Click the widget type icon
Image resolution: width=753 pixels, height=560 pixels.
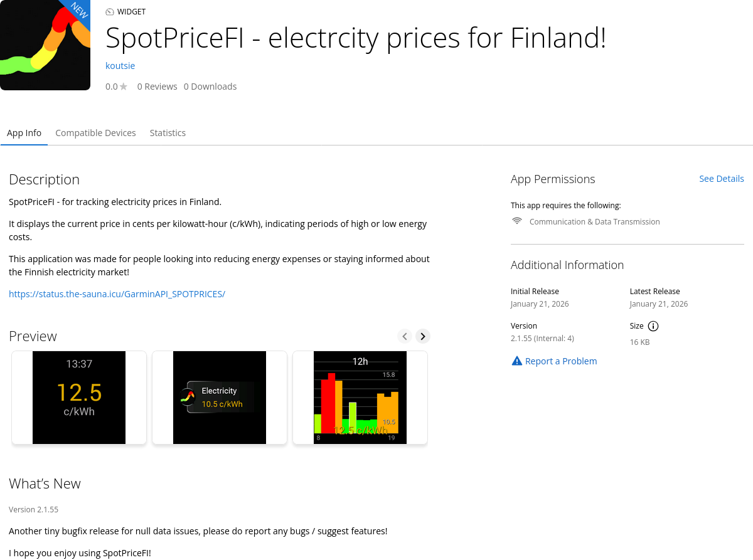(x=110, y=12)
